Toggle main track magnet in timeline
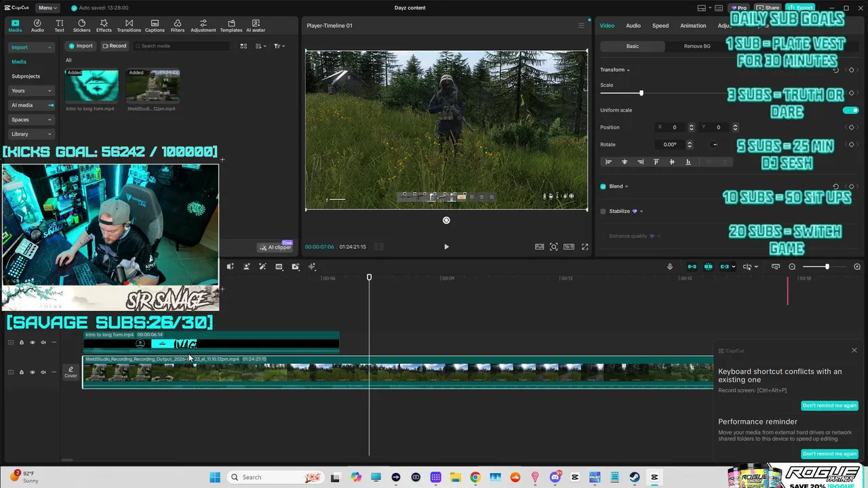This screenshot has height=488, width=868. [692, 266]
